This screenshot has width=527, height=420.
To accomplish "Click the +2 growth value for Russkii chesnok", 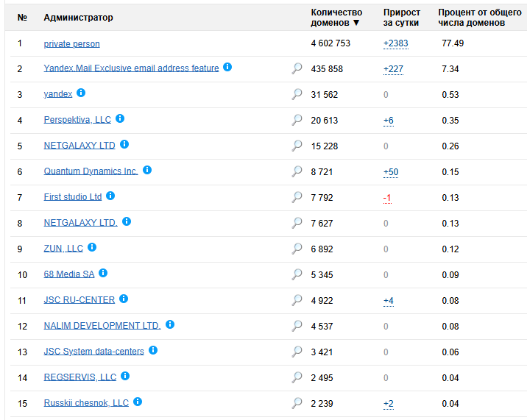I will point(388,404).
